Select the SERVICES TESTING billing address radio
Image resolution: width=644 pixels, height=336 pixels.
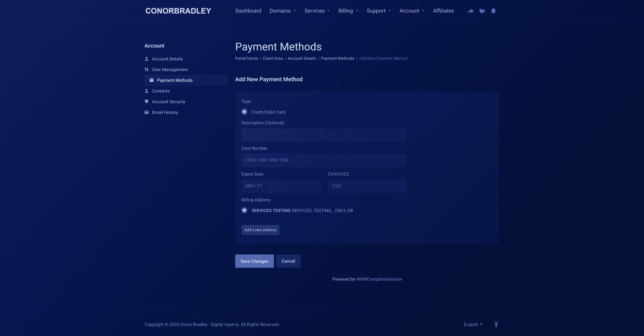244,210
